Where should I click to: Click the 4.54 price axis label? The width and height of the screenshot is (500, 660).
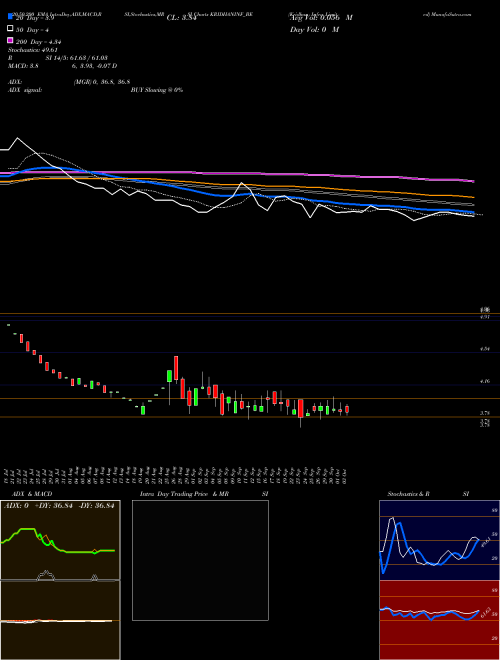(x=485, y=349)
